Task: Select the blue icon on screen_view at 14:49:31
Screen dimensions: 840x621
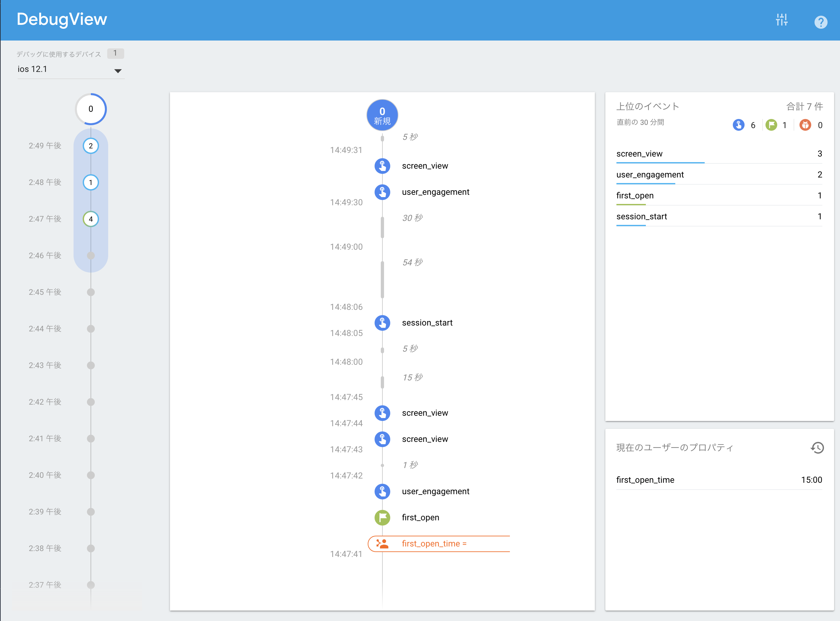Action: [382, 166]
